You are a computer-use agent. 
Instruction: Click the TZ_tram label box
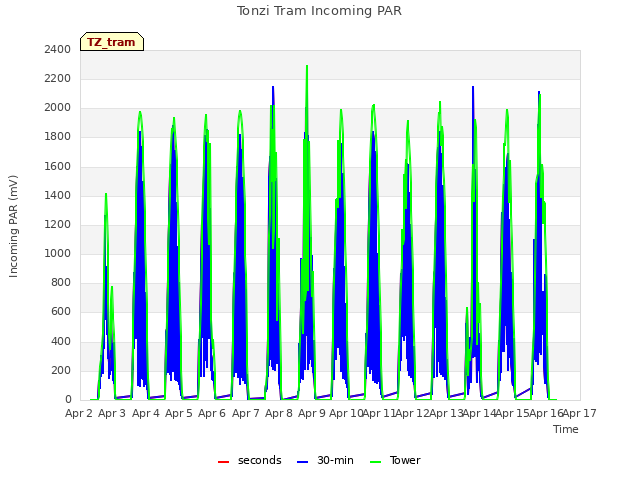tap(112, 42)
